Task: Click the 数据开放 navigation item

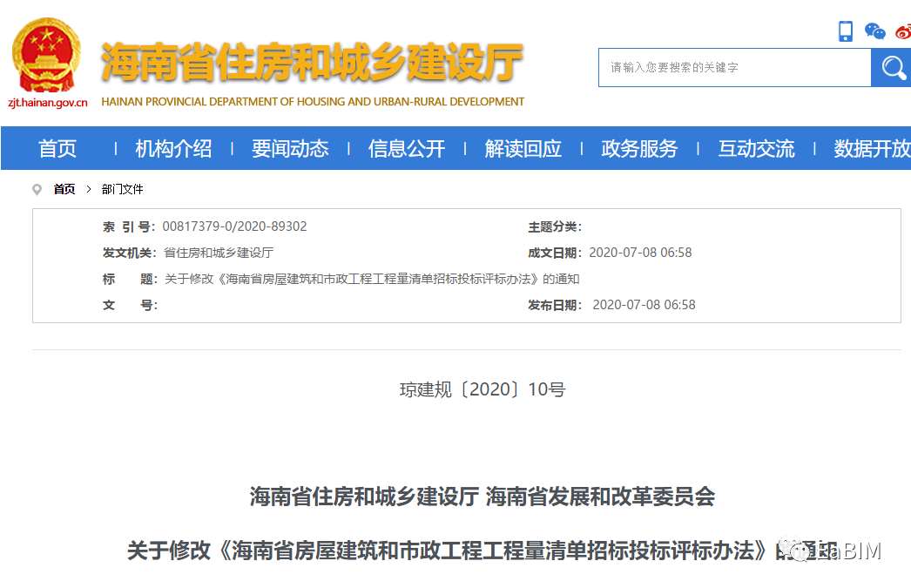Action: click(x=872, y=149)
